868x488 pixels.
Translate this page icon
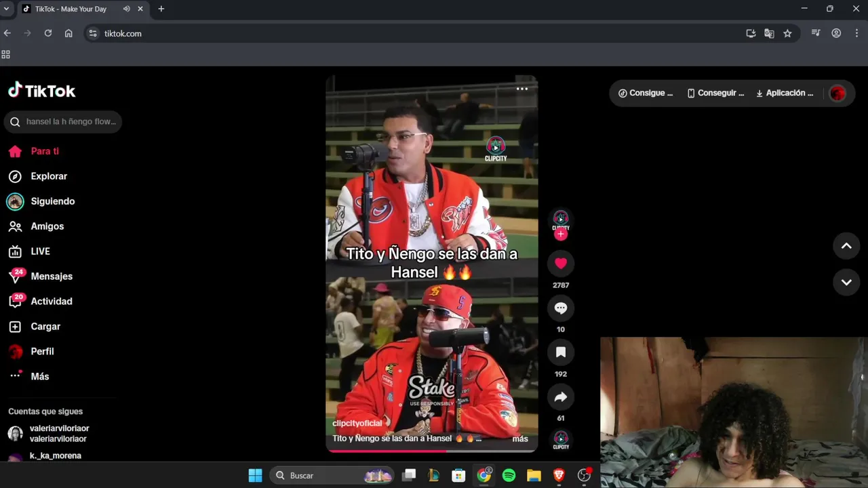point(769,33)
